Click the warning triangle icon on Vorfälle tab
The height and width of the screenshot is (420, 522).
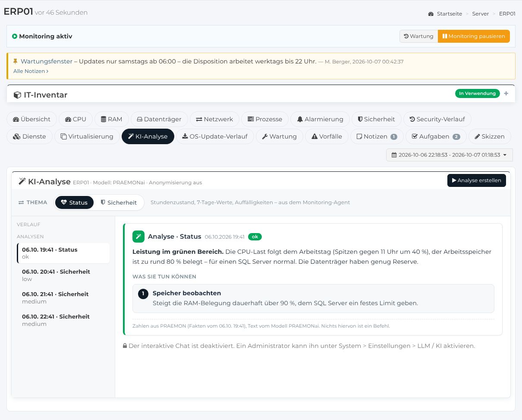point(314,136)
